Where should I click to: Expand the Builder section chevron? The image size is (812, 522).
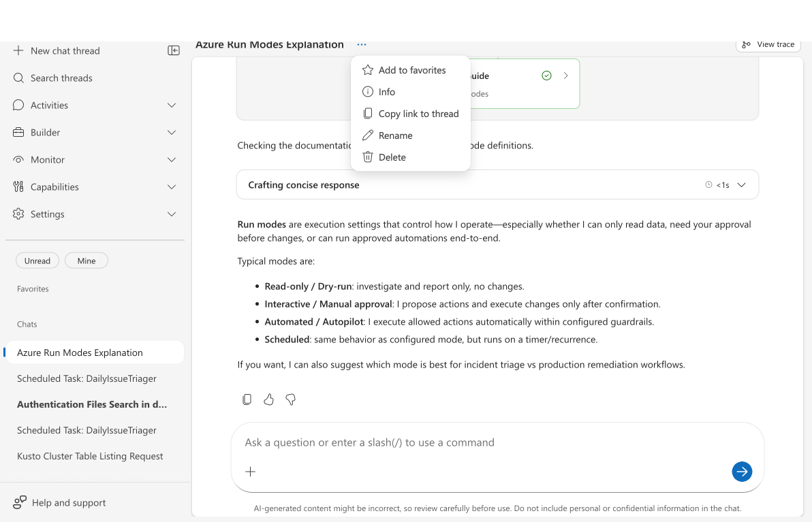click(x=172, y=133)
